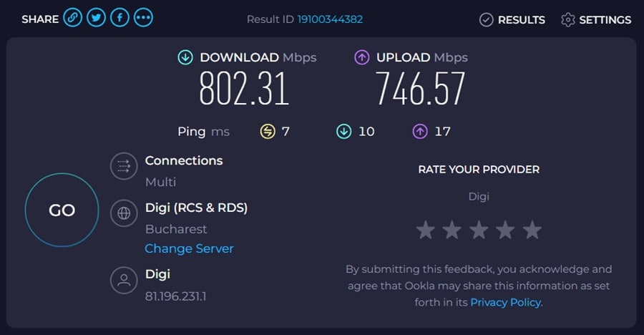Click the globe server icon
This screenshot has height=335, width=644.
124,213
